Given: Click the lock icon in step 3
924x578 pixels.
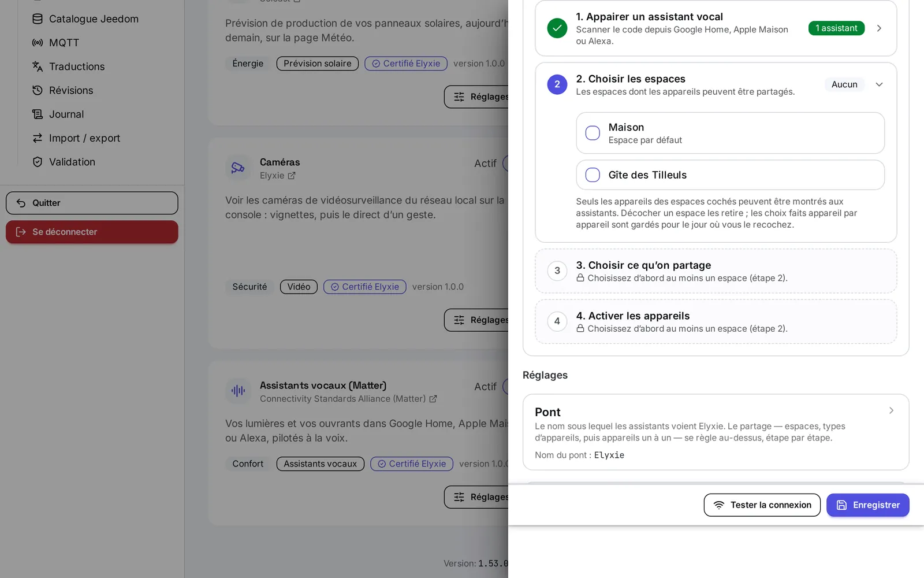Looking at the screenshot, I should point(580,278).
